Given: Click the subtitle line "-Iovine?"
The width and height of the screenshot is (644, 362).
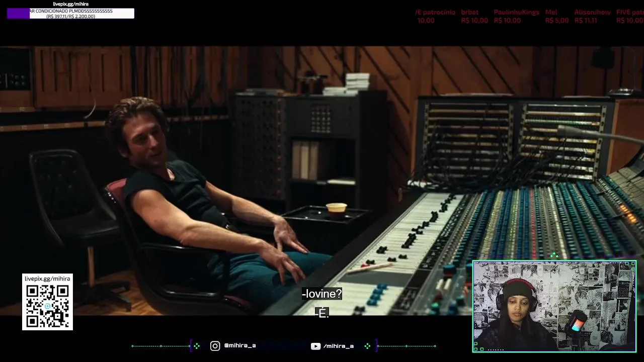Looking at the screenshot, I should (x=322, y=294).
